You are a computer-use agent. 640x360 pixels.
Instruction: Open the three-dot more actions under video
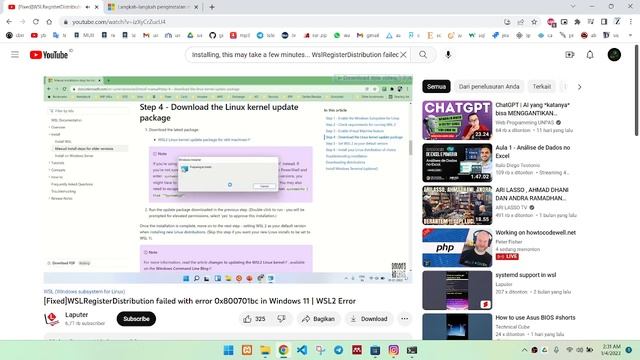point(404,319)
